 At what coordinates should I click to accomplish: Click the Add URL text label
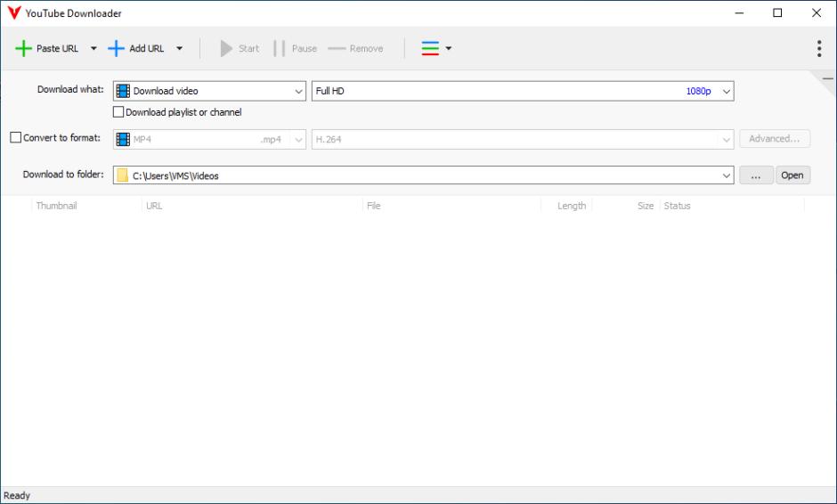146,49
